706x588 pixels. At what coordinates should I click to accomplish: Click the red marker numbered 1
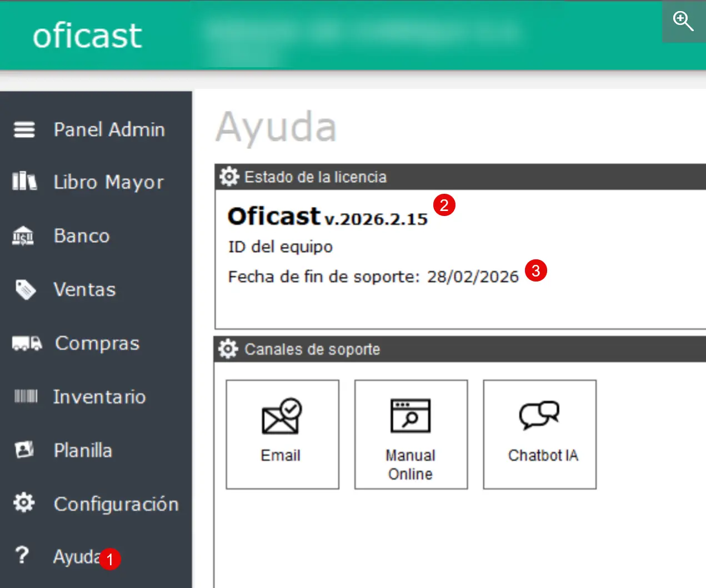tap(110, 559)
